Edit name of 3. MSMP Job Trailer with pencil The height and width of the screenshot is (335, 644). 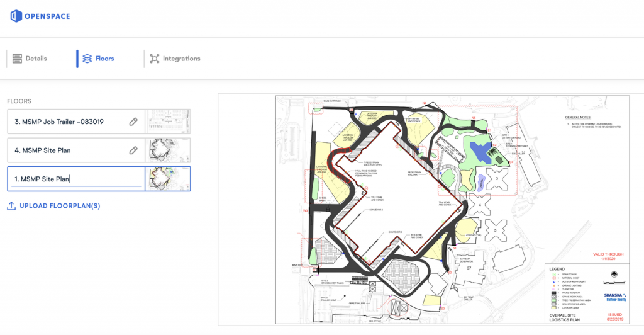133,122
